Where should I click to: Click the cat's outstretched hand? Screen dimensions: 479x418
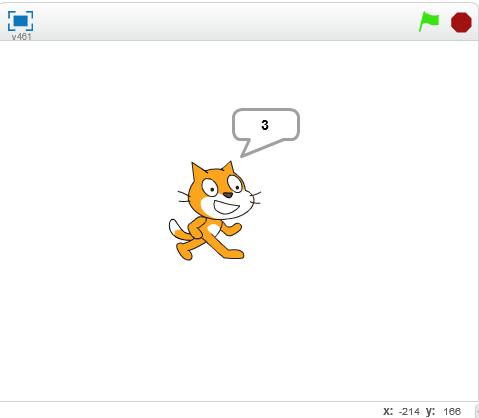tap(235, 229)
